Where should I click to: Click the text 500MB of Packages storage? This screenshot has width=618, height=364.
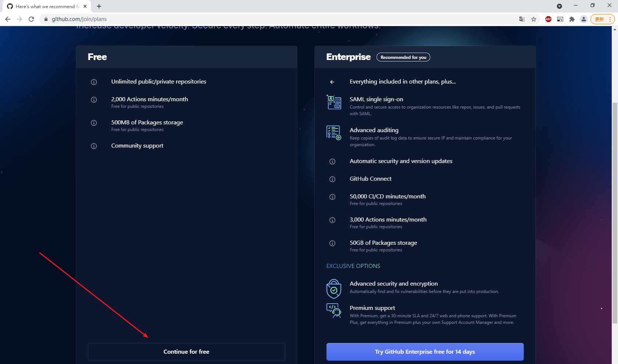click(x=147, y=123)
